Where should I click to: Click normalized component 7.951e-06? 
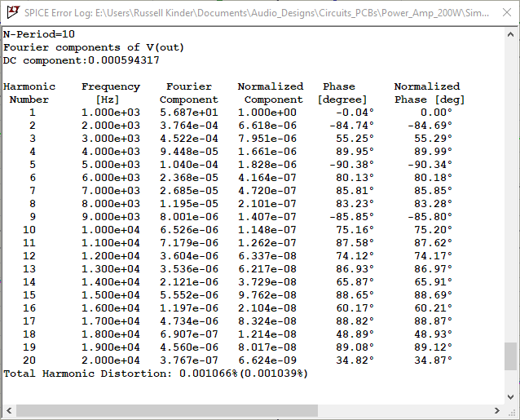pos(267,139)
